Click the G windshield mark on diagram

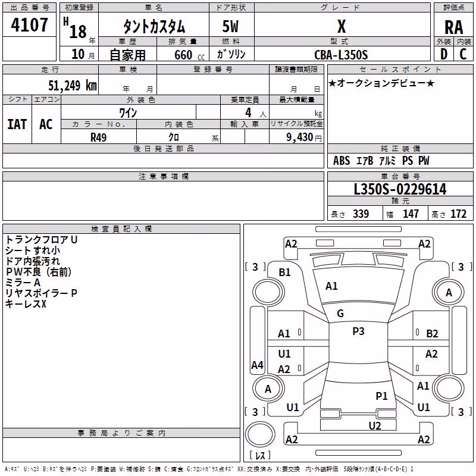coord(340,314)
